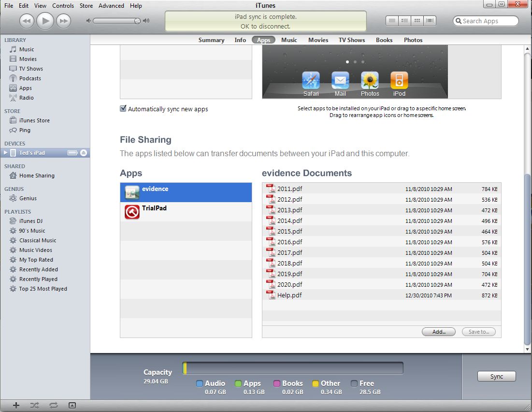
Task: Click the mute speaker icon left of volume
Action: [x=88, y=21]
